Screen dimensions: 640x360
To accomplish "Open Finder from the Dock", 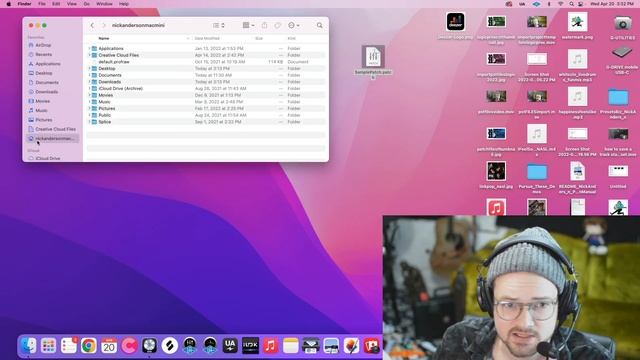I will tap(28, 346).
